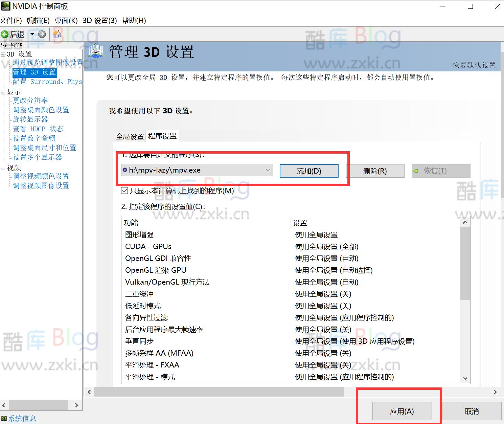Collapse the 3D 设置 tree section
The image size is (504, 424).
(3, 54)
